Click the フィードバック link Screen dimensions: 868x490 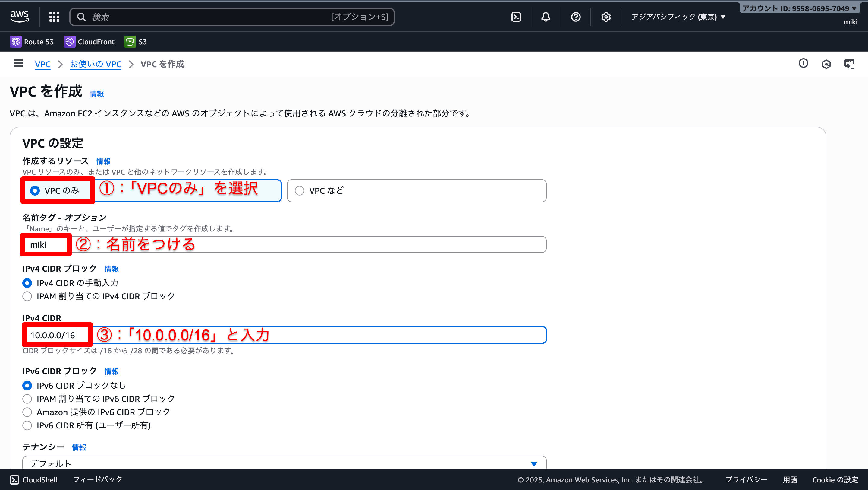point(97,479)
